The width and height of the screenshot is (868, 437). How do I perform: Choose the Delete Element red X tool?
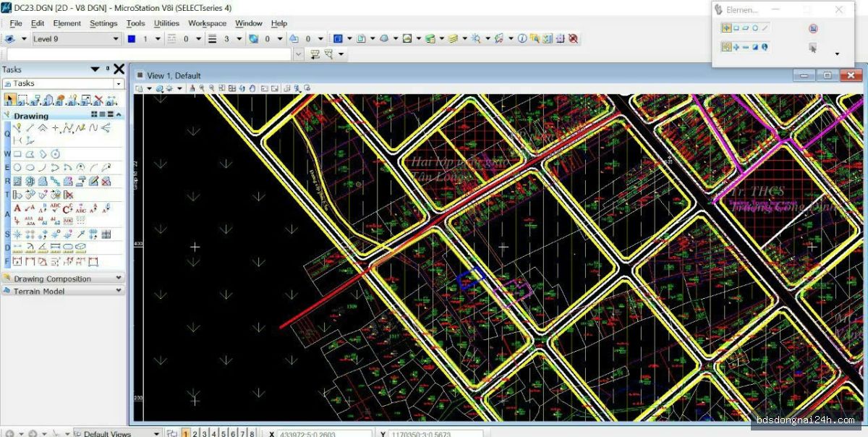pyautogui.click(x=98, y=100)
